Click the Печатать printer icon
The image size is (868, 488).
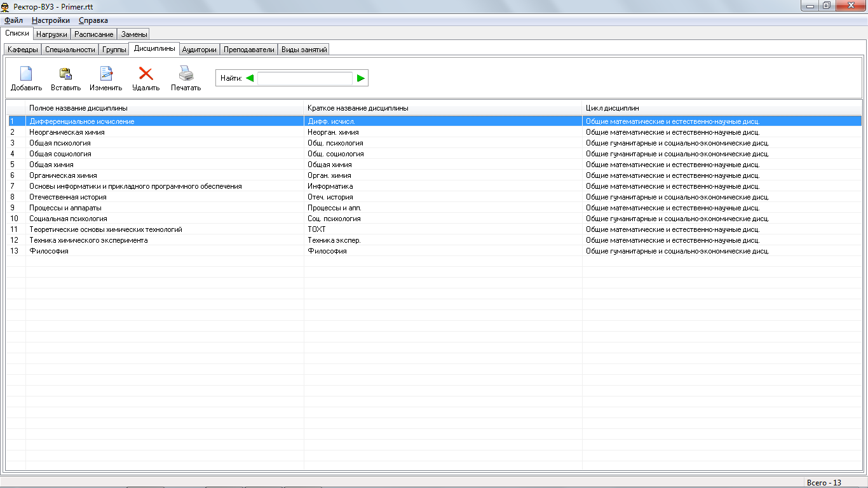coord(186,74)
